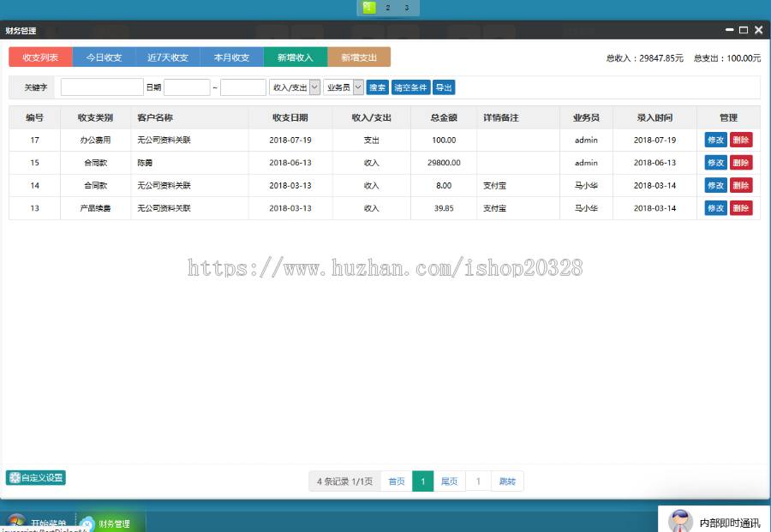Click the 新增支出 button
The height and width of the screenshot is (532, 771).
(x=359, y=57)
